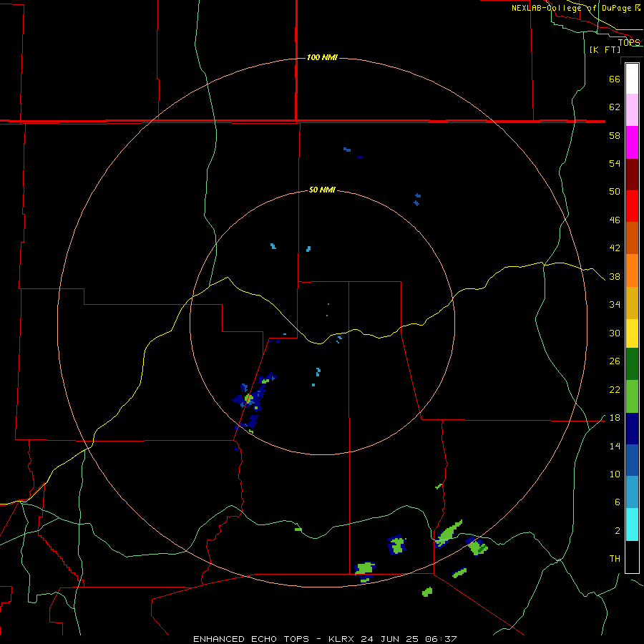Click the white swatch in the legend
This screenshot has width=644, height=644.
click(632, 79)
